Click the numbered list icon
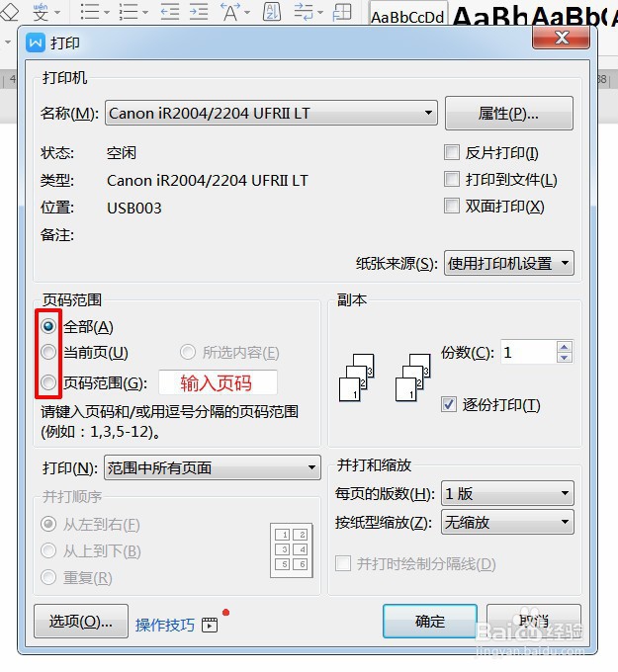The image size is (618, 672). 129,12
